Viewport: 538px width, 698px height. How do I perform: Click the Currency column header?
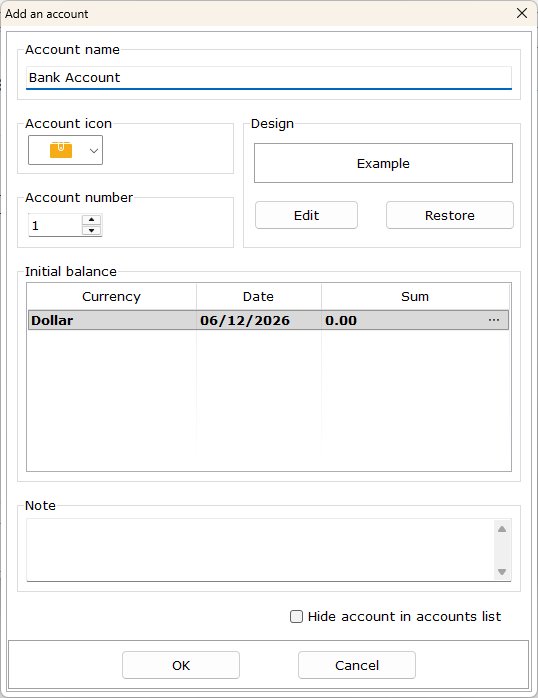click(111, 296)
